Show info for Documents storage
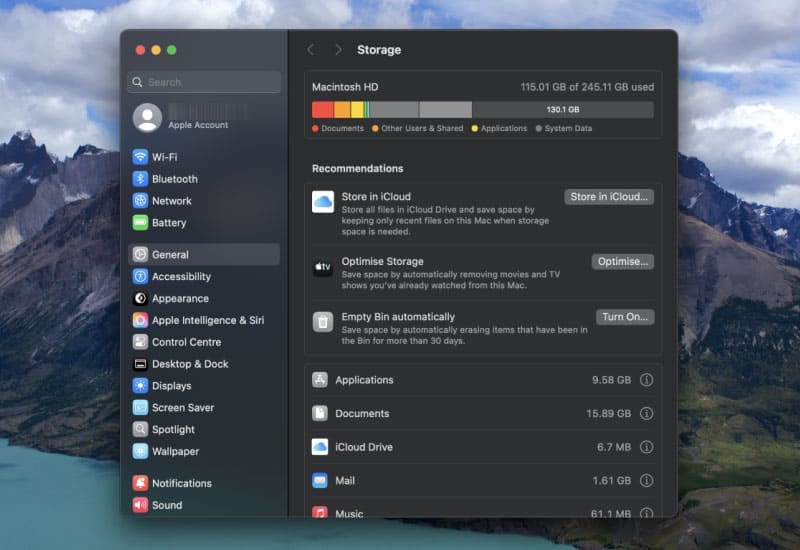Viewport: 800px width, 550px height. (x=646, y=413)
